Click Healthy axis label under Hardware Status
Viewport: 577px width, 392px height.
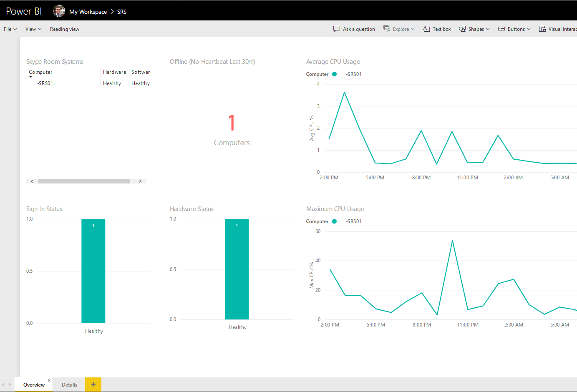coord(237,327)
